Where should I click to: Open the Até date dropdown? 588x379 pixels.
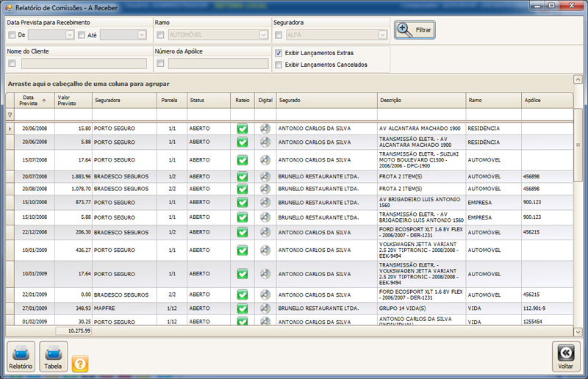(142, 35)
